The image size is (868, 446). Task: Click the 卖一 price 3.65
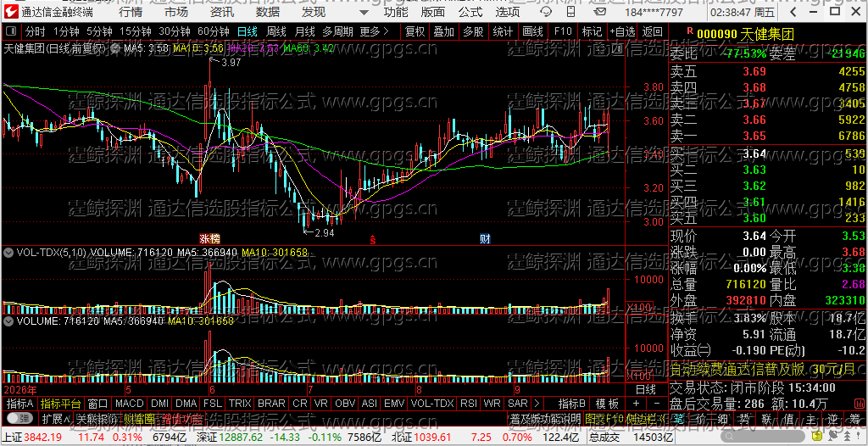(x=754, y=136)
